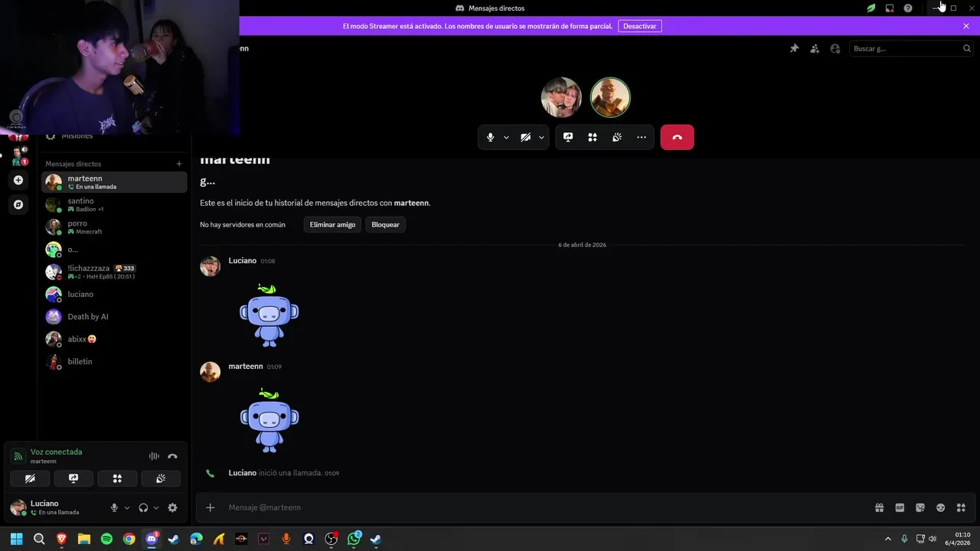This screenshot has width=980, height=551.
Task: Open the porro direct message
Action: pos(114,227)
